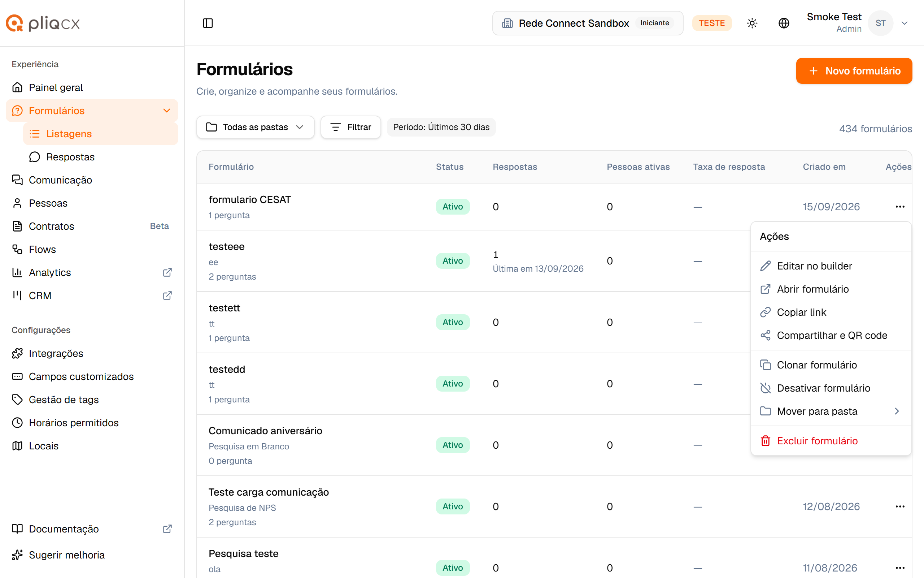Select Abrir formulário menu item
This screenshot has height=578, width=924.
831,289
